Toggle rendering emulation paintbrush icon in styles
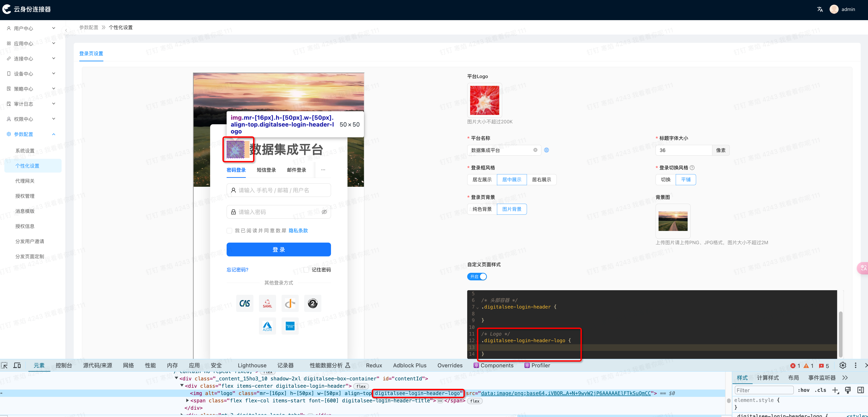868x417 pixels. (848, 390)
